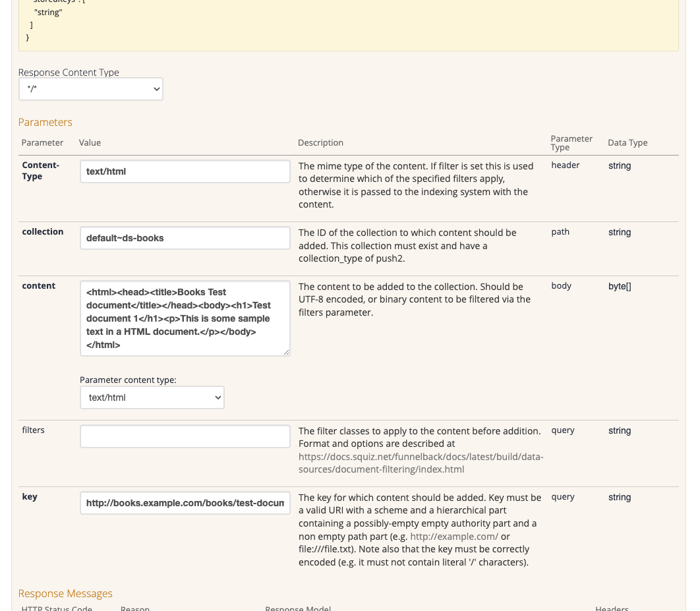Click the bold content parameter name
This screenshot has width=700, height=611.
[x=39, y=285]
